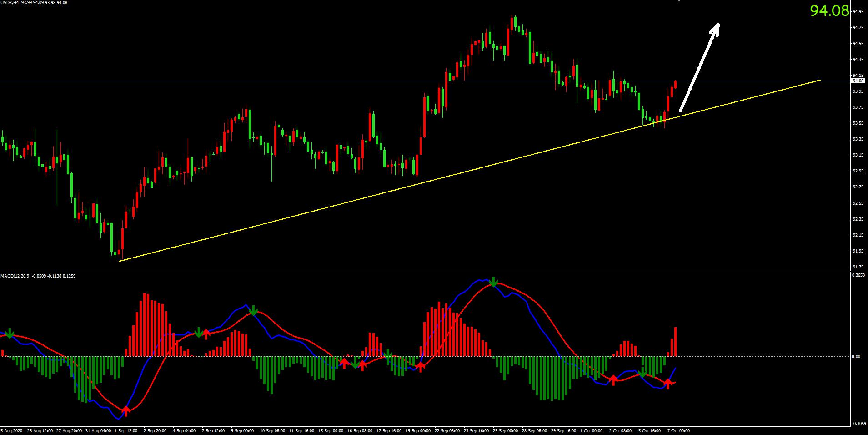868x435 pixels.
Task: Click green down arrow at MACD's highest peak
Action: 493,282
